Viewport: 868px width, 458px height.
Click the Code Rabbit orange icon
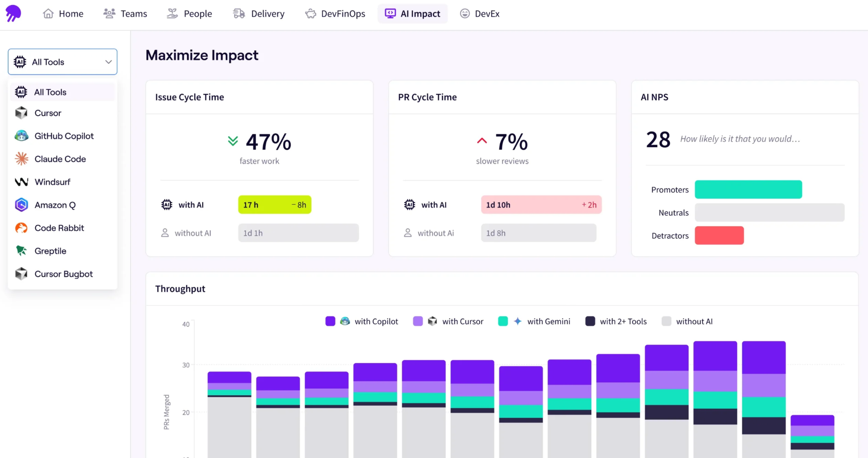tap(22, 228)
